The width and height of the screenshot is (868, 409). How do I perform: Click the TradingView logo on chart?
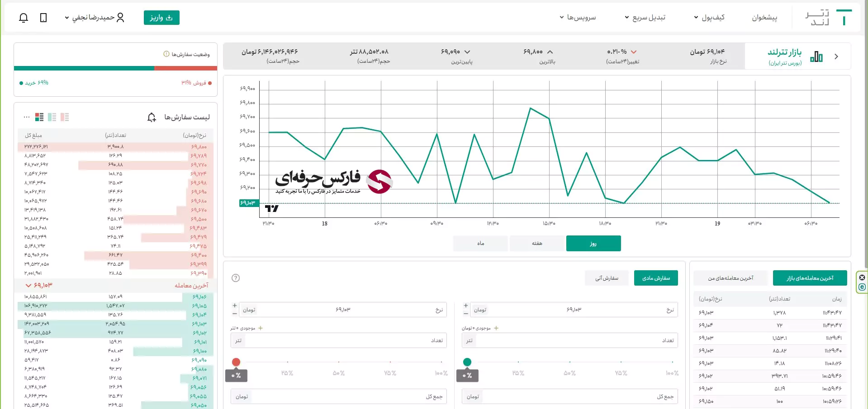pos(271,208)
